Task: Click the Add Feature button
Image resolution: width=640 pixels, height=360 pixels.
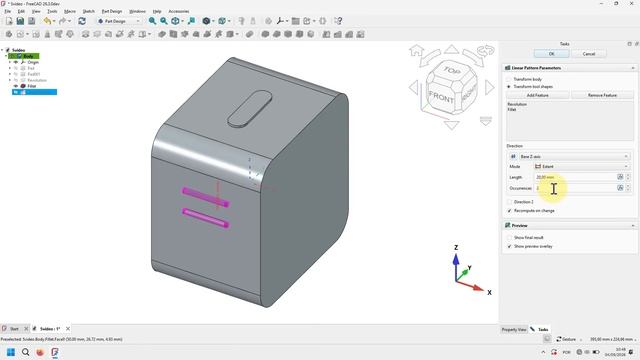Action: pyautogui.click(x=538, y=95)
